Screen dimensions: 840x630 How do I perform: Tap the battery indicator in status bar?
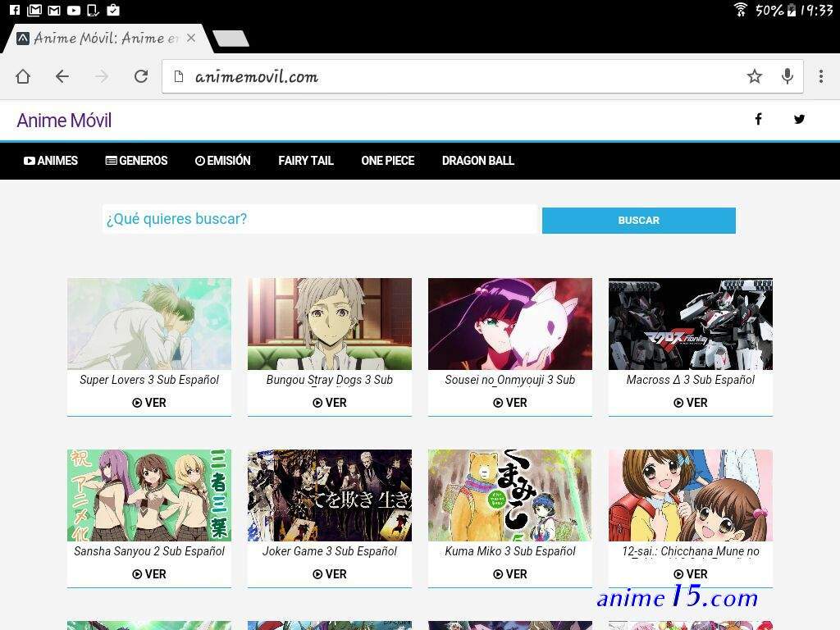coord(792,10)
